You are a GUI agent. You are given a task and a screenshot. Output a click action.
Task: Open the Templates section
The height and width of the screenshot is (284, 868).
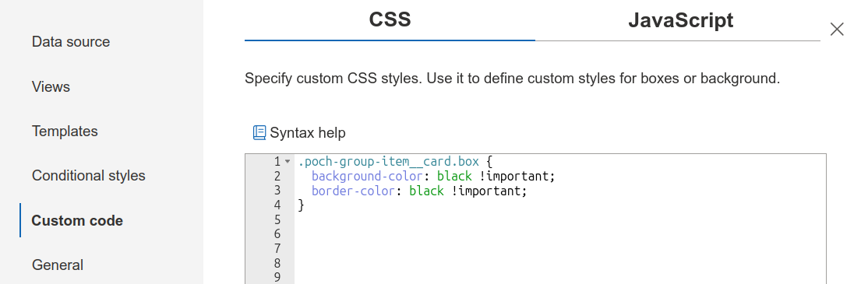65,131
